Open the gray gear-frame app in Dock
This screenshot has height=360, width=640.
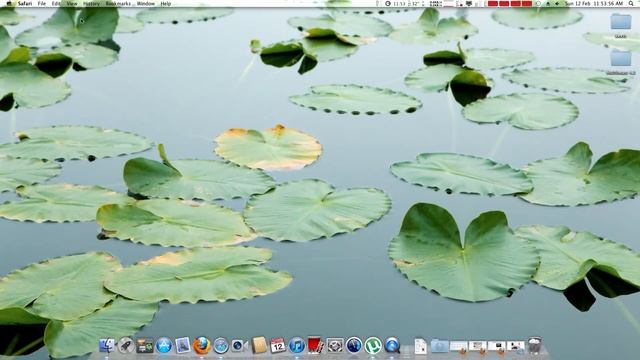pos(335,346)
